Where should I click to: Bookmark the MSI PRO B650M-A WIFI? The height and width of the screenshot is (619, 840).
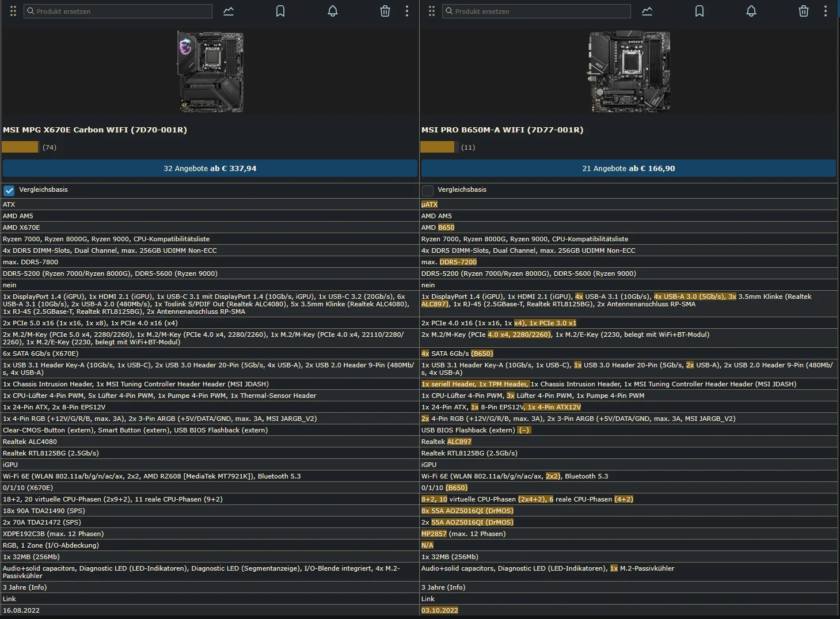(x=700, y=11)
